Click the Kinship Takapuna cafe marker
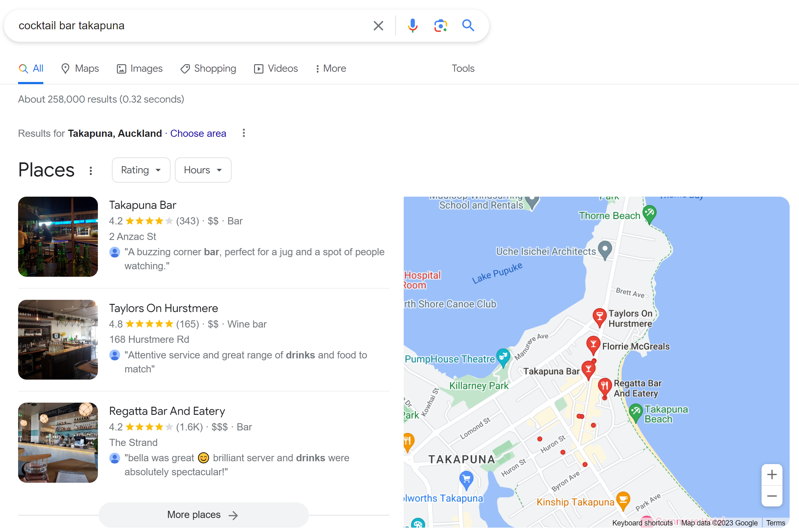799x532 pixels. [x=623, y=501]
